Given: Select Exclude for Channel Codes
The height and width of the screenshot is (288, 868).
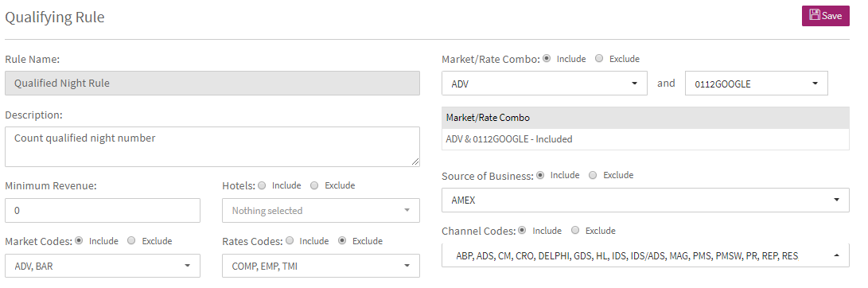Looking at the screenshot, I should tap(575, 231).
